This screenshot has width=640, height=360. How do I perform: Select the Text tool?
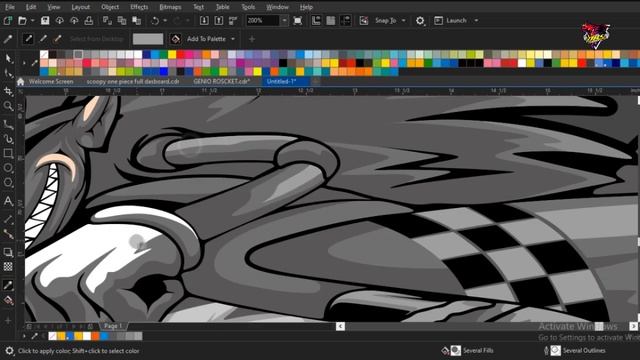[8, 201]
